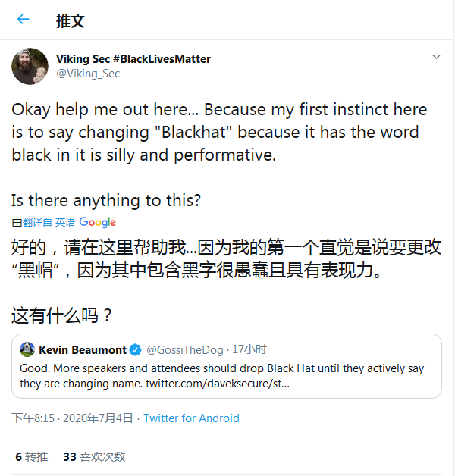Expand the tweet options chevron

436,58
